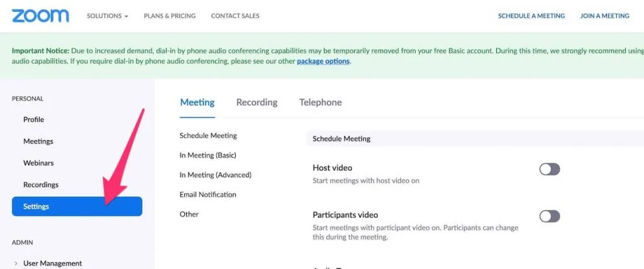Image resolution: width=644 pixels, height=269 pixels.
Task: Click the Zoom logo
Action: pos(40,16)
